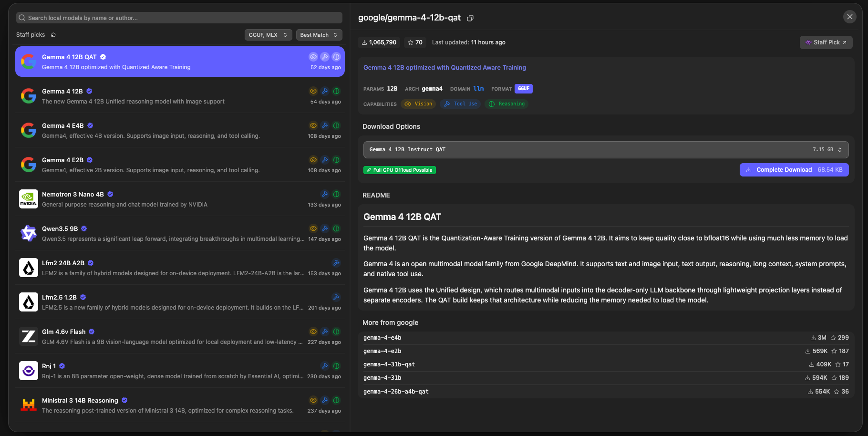Click the verified badge next to Gemma 4 12B QAT
The height and width of the screenshot is (436, 868).
coord(103,57)
